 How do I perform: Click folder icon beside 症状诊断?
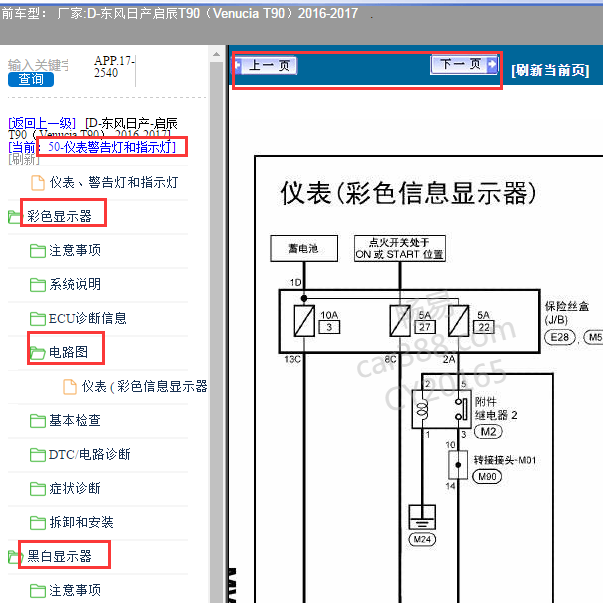(38, 489)
